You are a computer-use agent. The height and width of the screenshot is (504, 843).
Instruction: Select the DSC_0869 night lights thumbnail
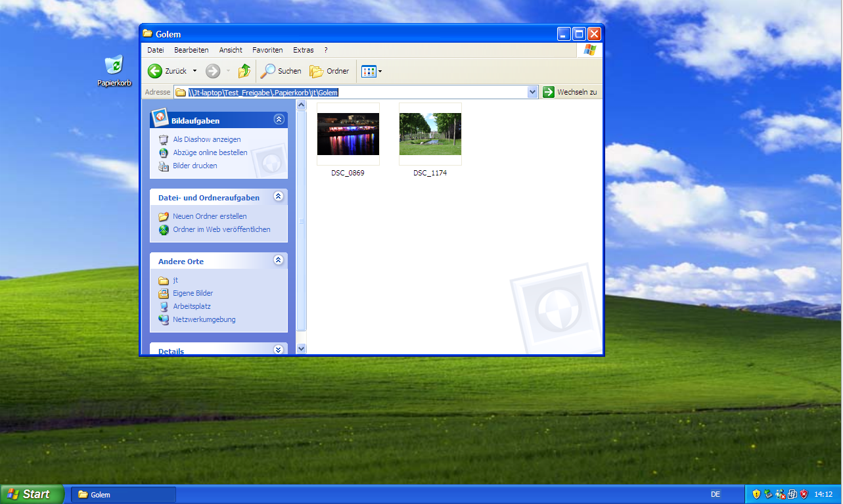(348, 134)
